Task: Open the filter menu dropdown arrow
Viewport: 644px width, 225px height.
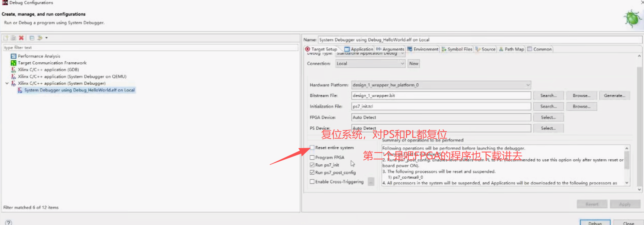Action: tap(47, 38)
